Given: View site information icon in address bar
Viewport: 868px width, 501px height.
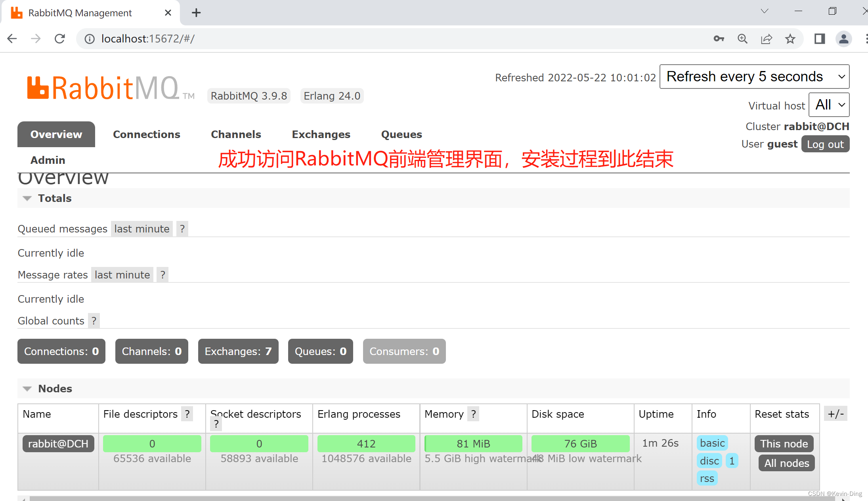Looking at the screenshot, I should click(90, 39).
